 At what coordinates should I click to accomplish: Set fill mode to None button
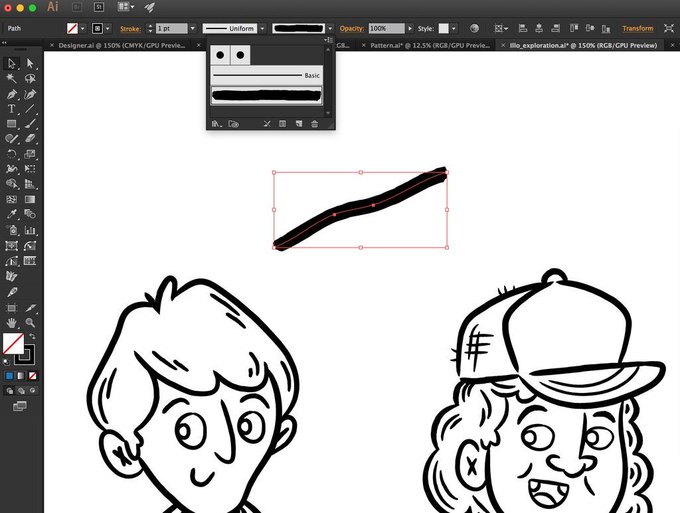(x=33, y=376)
